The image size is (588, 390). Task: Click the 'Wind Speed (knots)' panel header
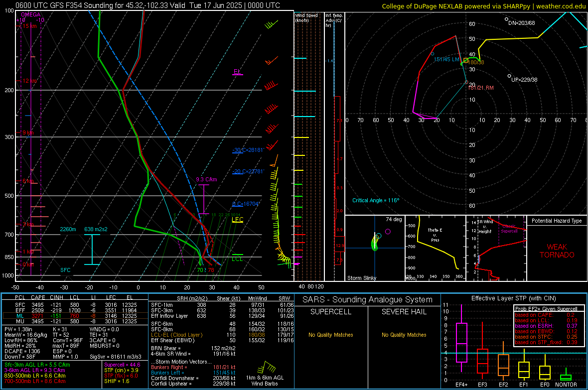(306, 17)
